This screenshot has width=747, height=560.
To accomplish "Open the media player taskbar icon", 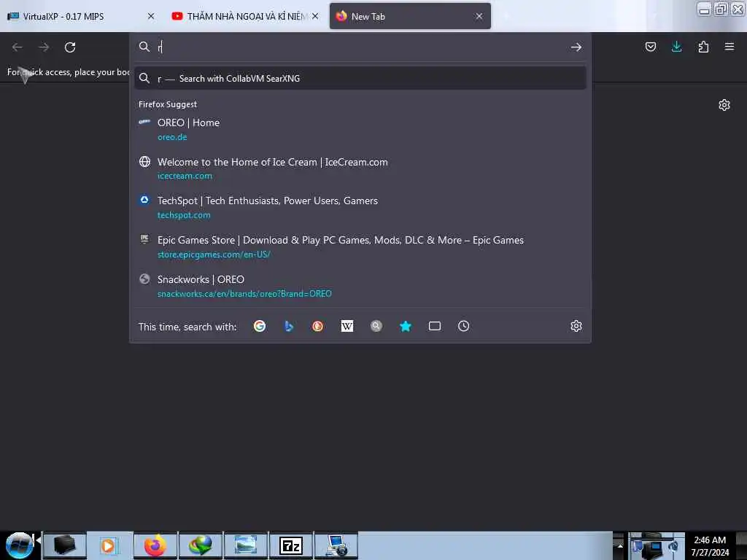I will (x=109, y=545).
